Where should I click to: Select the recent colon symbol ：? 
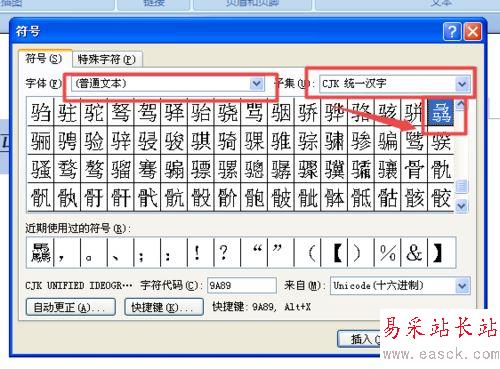[174, 252]
